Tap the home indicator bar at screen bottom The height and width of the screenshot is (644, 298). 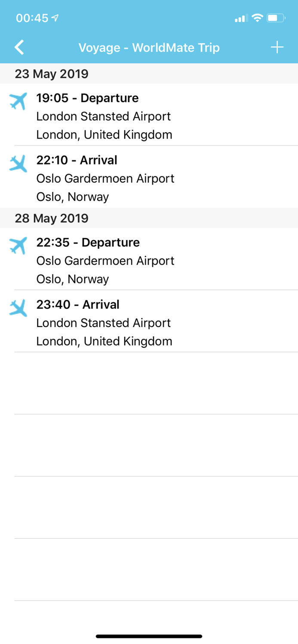[149, 636]
